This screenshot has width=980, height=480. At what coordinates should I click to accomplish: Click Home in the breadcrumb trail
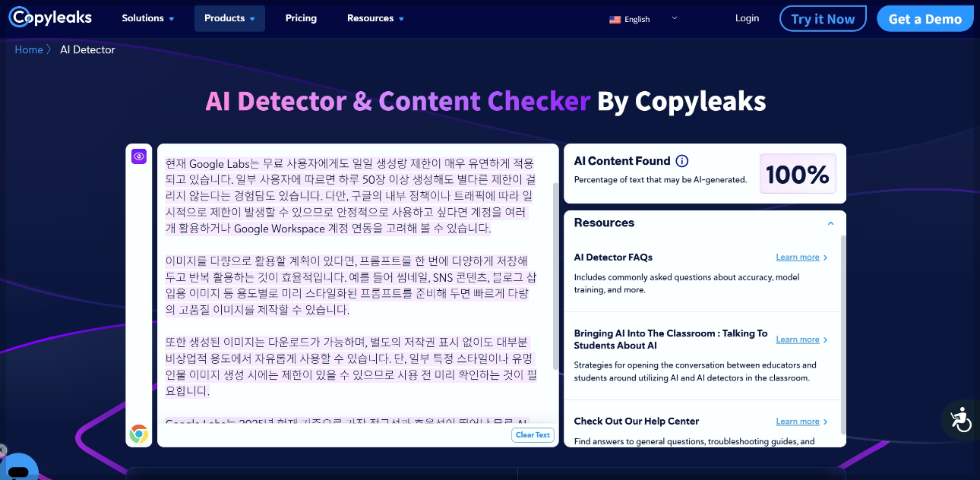pyautogui.click(x=27, y=49)
